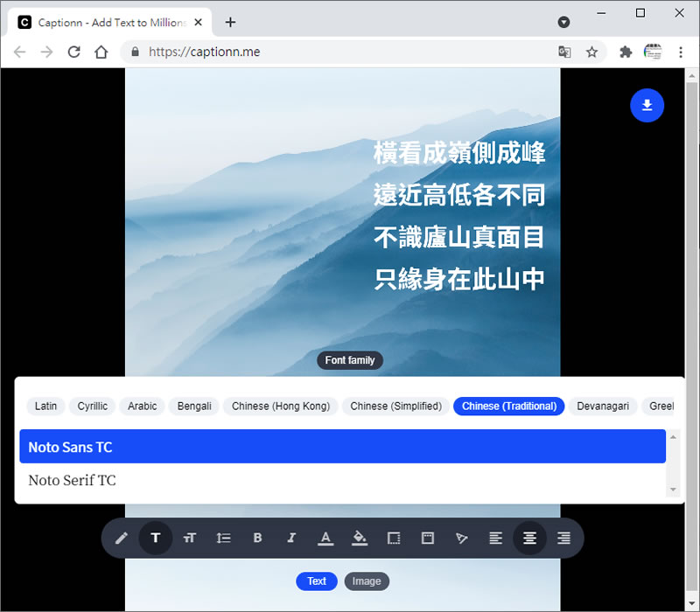This screenshot has width=700, height=612.
Task: Select the Text mode button
Action: click(x=317, y=581)
